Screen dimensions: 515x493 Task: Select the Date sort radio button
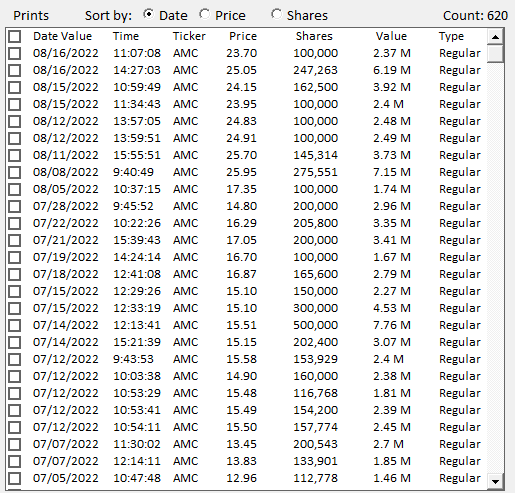[148, 15]
